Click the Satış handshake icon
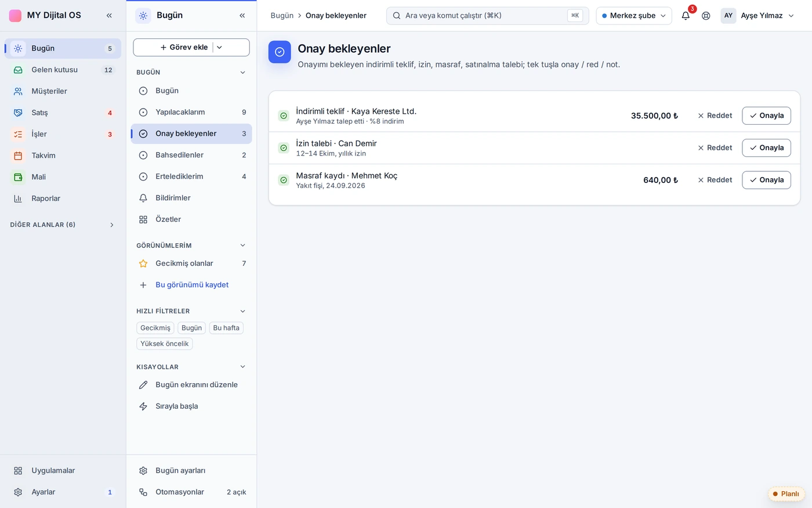This screenshot has width=812, height=508. 18,113
